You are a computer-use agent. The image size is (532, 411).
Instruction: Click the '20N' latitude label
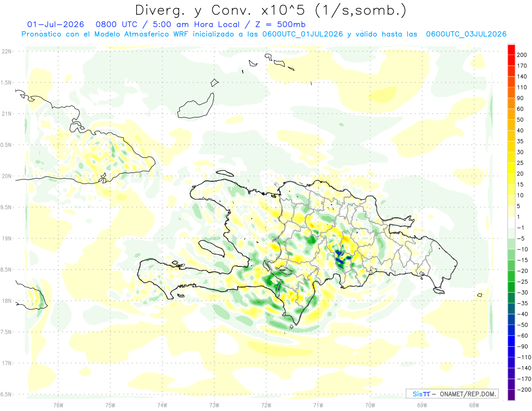click(6, 176)
